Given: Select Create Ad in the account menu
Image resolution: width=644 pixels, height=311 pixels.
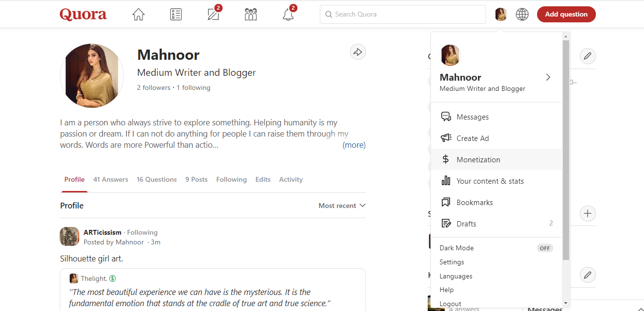Looking at the screenshot, I should tap(496, 138).
